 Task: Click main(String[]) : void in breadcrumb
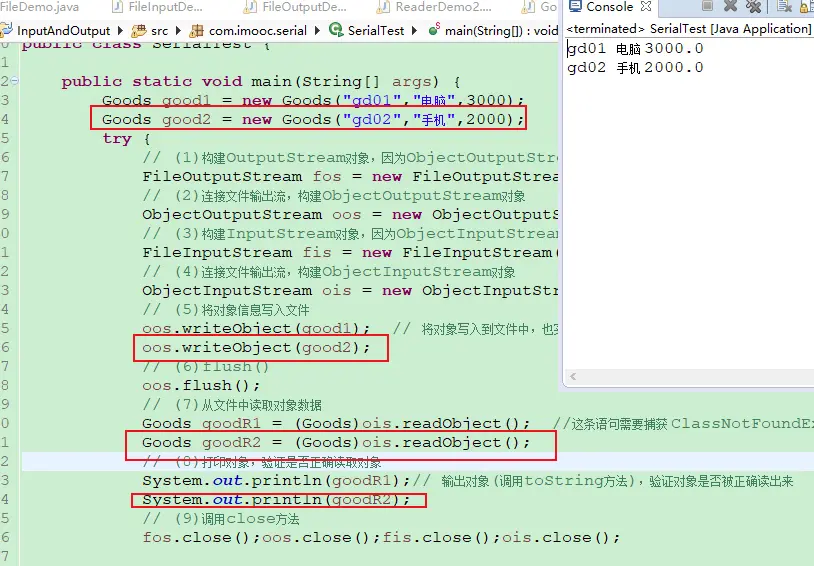point(501,31)
